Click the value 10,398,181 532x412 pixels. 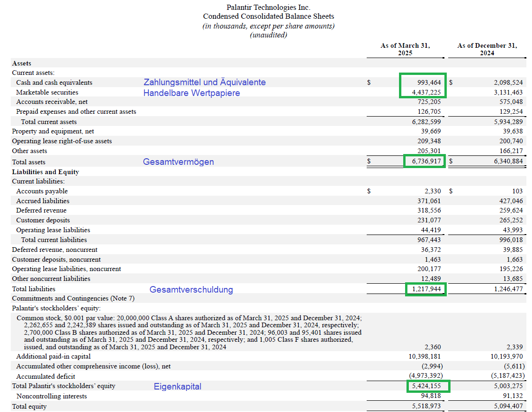click(x=425, y=356)
